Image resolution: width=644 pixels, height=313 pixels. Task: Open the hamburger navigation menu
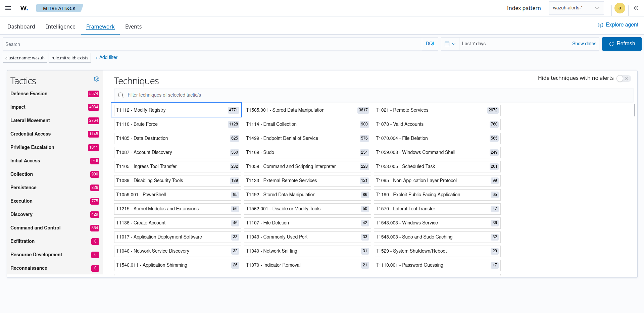(8, 8)
